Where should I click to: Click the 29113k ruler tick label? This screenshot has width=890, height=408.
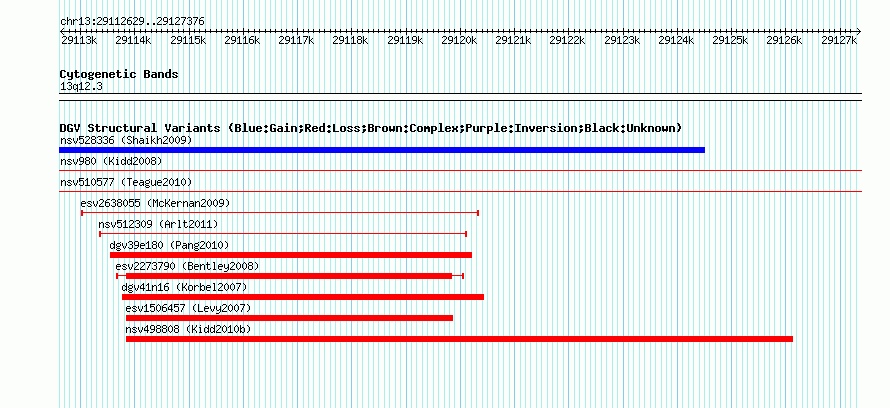click(78, 40)
